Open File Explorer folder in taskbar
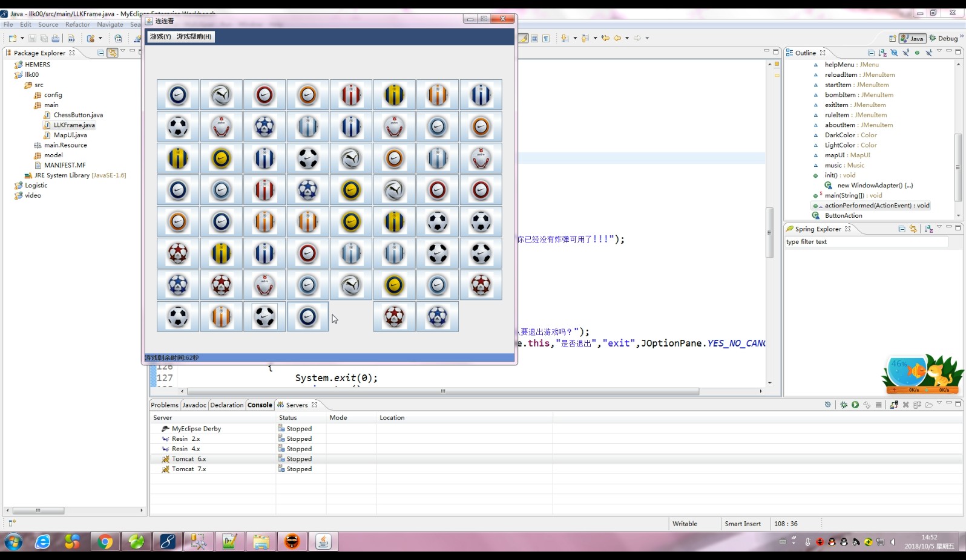The height and width of the screenshot is (560, 966). [261, 542]
